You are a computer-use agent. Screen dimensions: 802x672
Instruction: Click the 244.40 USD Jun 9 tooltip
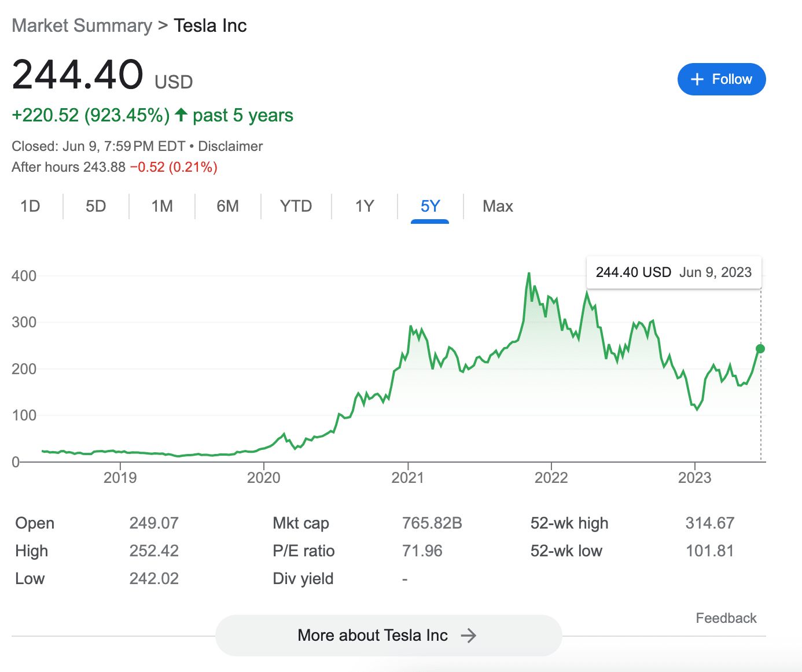coord(674,272)
